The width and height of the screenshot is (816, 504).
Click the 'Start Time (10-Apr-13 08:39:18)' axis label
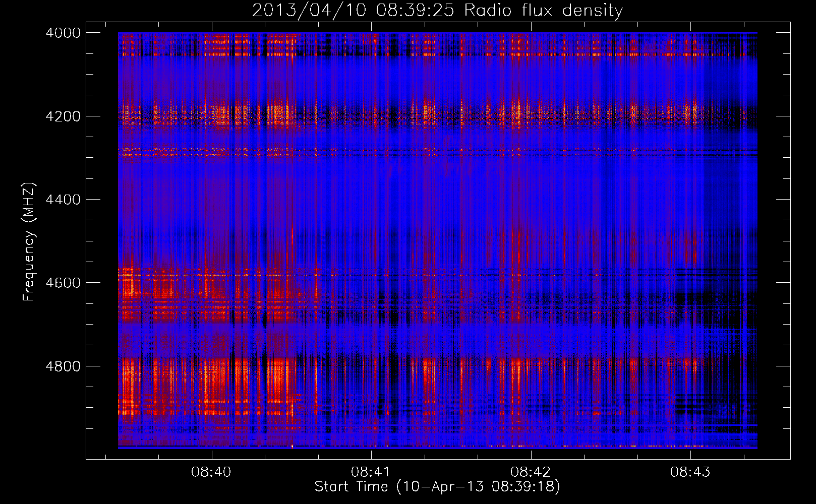[x=437, y=487]
